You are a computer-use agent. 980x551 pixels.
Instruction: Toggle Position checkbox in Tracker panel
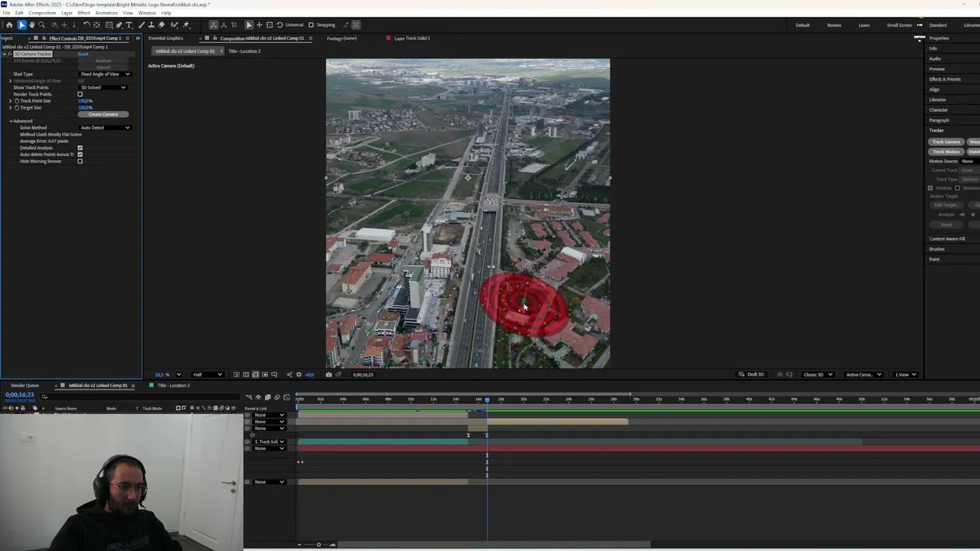pos(931,188)
